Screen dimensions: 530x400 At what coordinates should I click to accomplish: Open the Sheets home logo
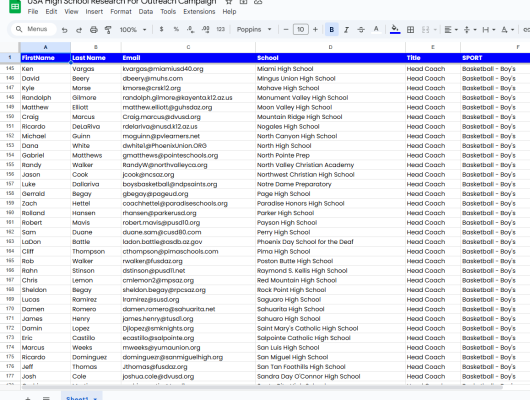tap(15, 6)
